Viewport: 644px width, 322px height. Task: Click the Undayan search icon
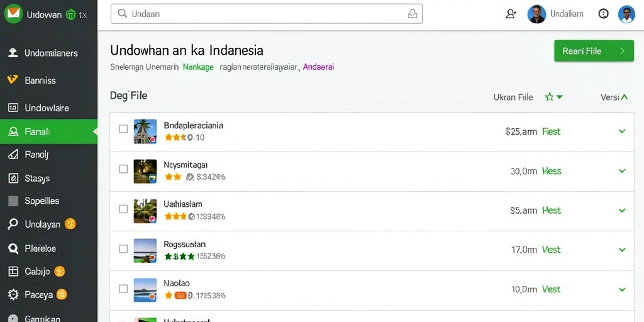tap(13, 225)
